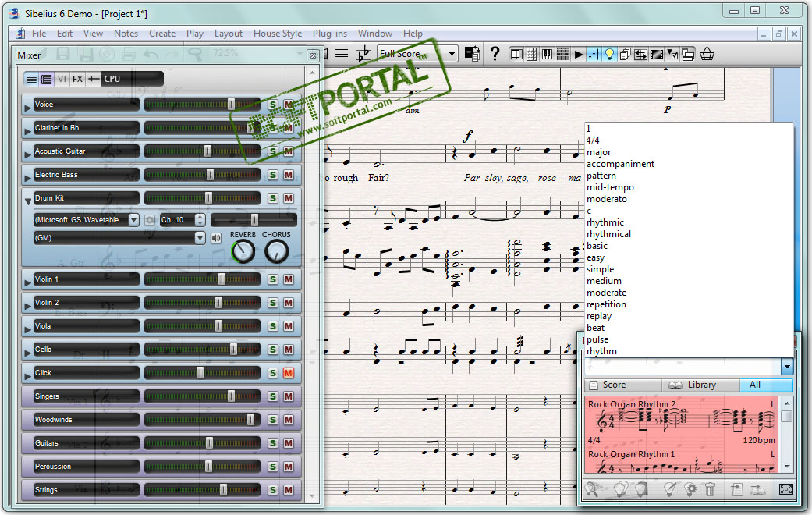Show the Fretboard window icon
The height and width of the screenshot is (515, 812).
pyautogui.click(x=563, y=54)
